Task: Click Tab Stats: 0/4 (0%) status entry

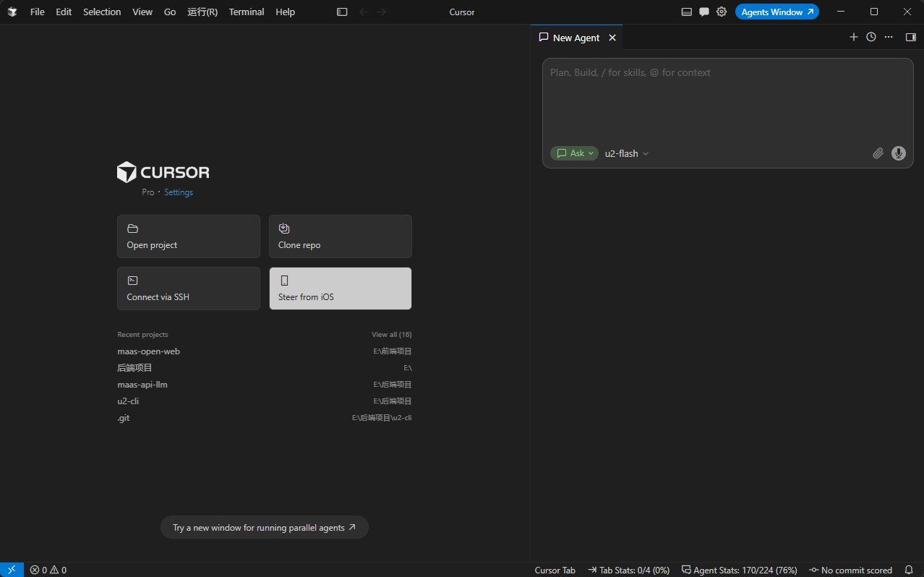Action: pyautogui.click(x=629, y=570)
